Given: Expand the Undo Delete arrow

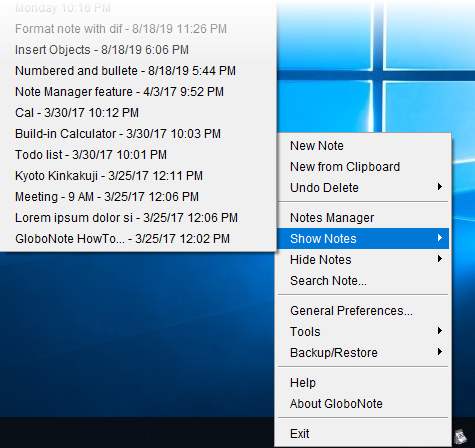Looking at the screenshot, I should (440, 187).
